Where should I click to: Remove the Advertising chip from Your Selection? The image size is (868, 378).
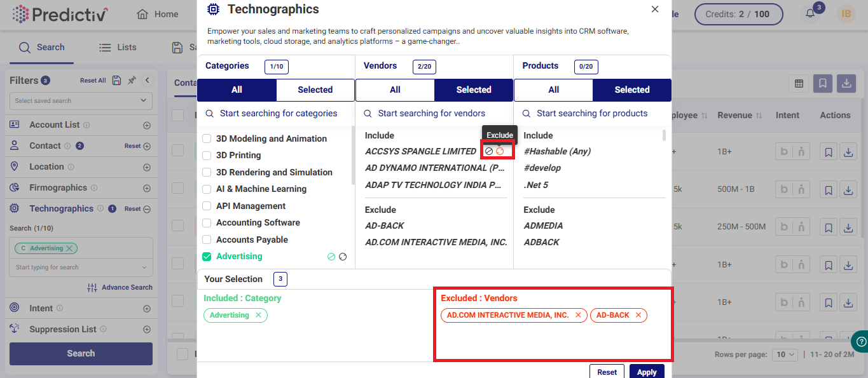[258, 315]
